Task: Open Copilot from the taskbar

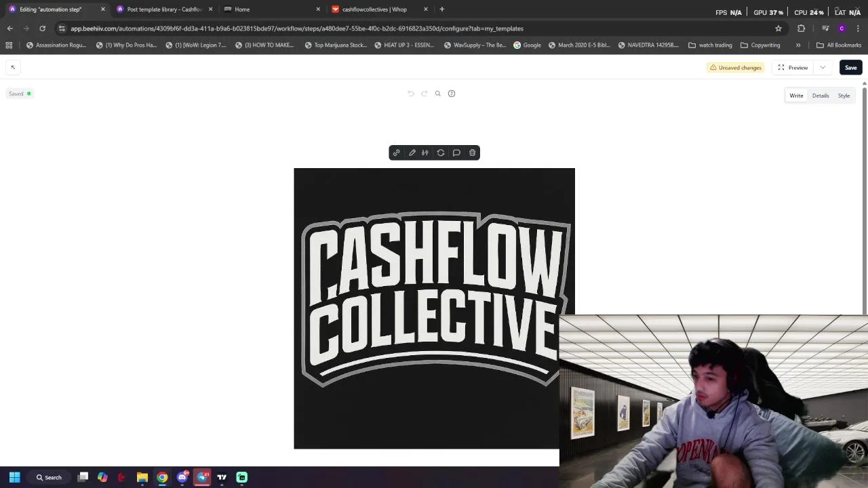Action: (102, 477)
